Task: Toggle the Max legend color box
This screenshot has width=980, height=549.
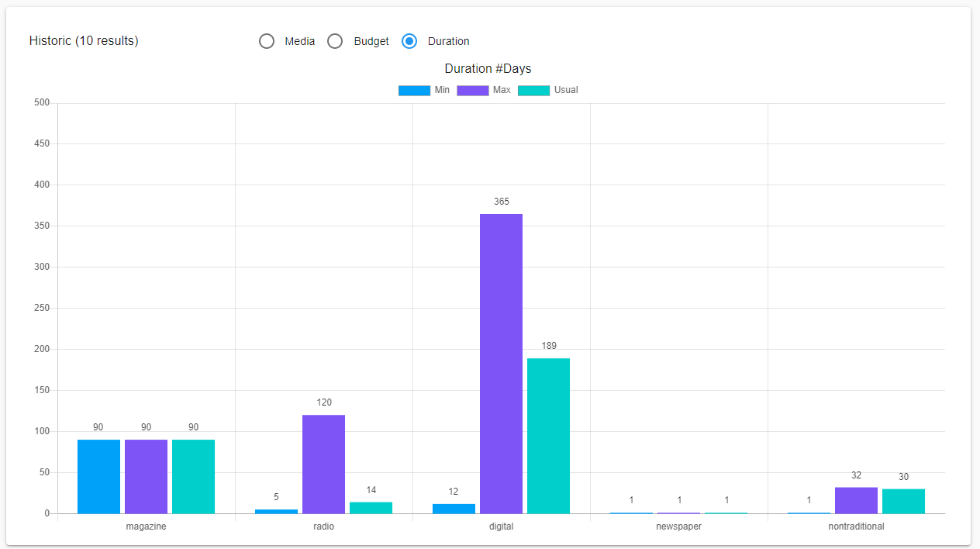Action: (x=472, y=90)
